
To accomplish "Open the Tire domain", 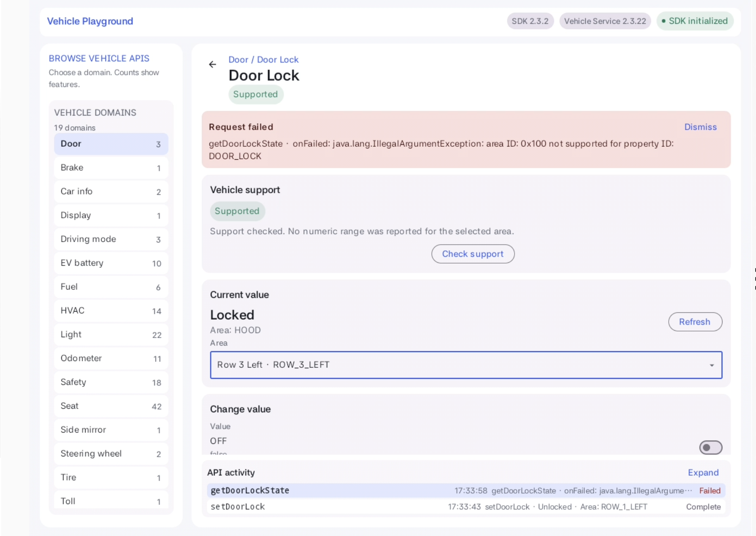I will click(x=111, y=478).
